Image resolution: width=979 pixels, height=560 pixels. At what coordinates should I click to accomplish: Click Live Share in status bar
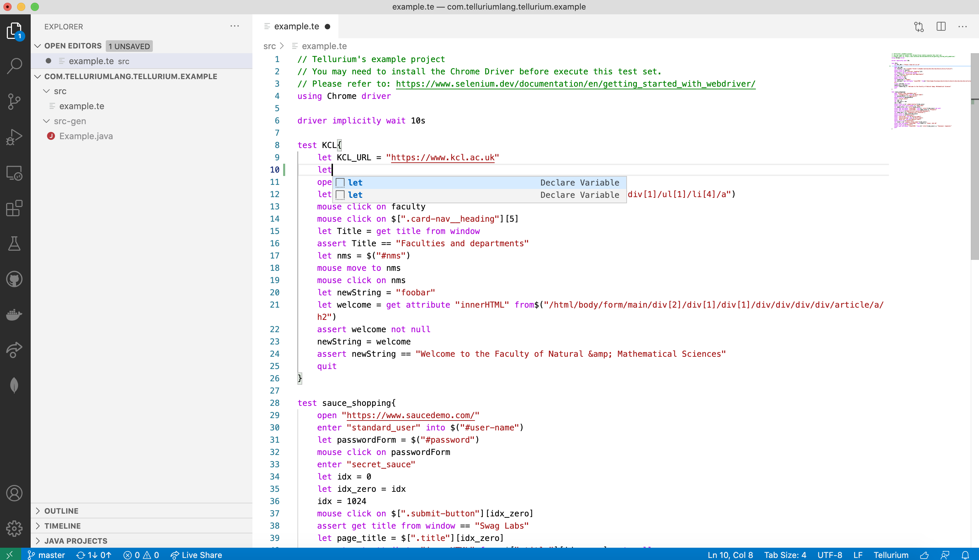point(196,555)
